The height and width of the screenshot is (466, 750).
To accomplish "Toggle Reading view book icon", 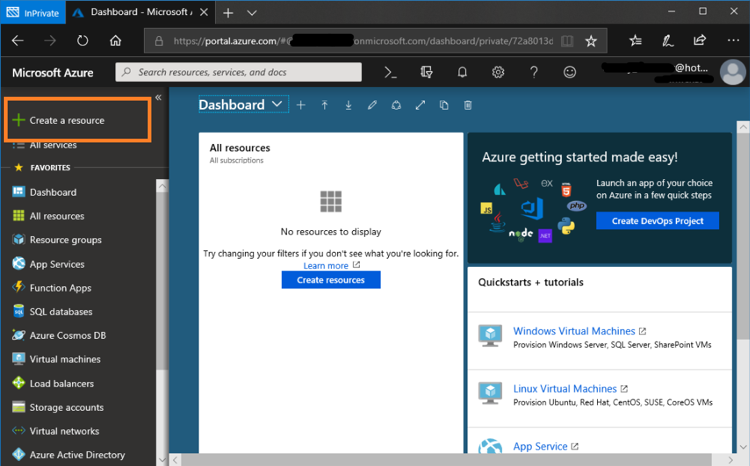I will point(567,41).
